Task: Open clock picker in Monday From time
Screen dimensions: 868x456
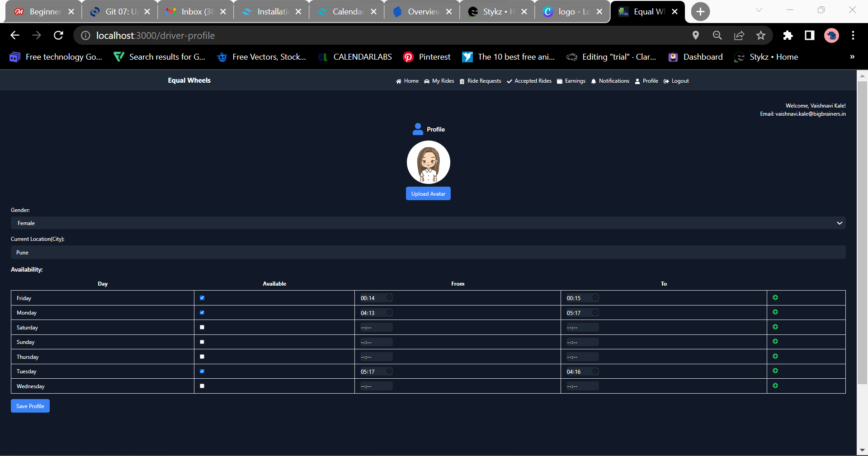Action: [x=389, y=312]
